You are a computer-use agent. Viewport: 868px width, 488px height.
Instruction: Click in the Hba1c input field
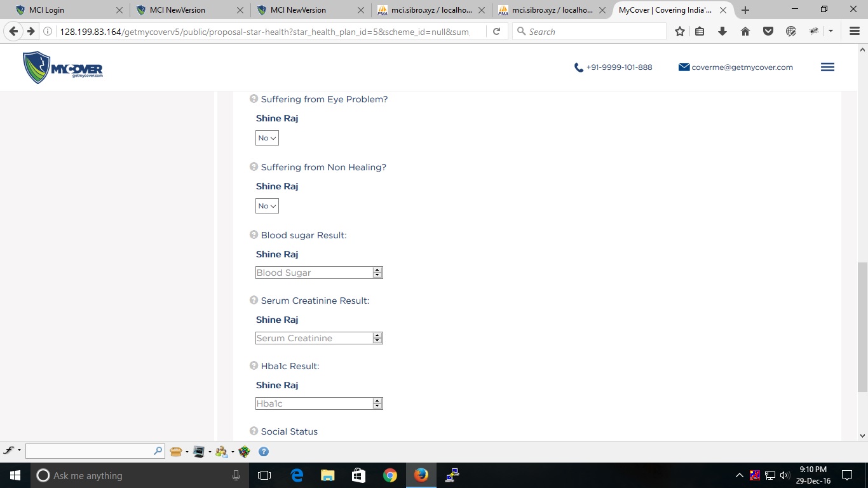pyautogui.click(x=313, y=403)
